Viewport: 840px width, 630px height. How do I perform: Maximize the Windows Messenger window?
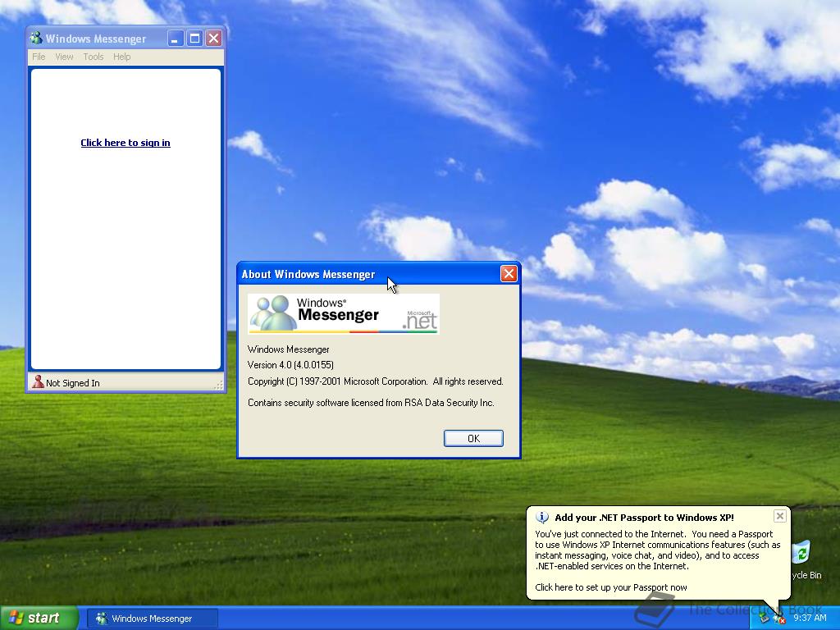click(194, 38)
